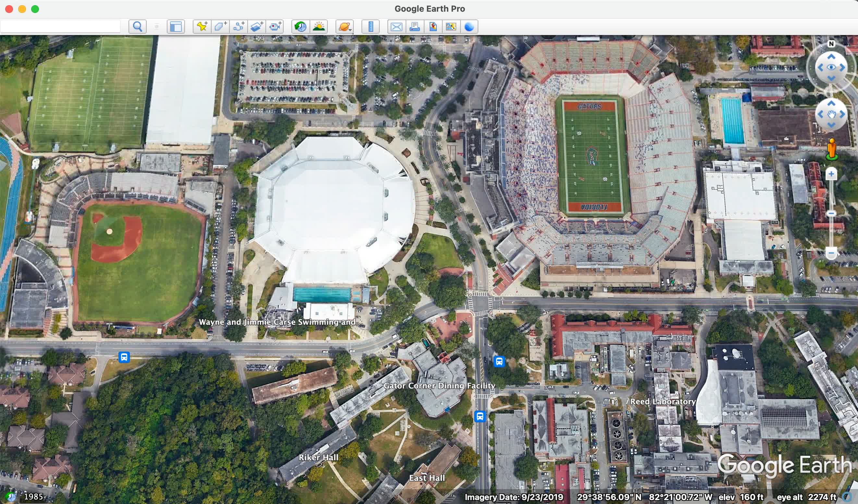Image resolution: width=858 pixels, height=504 pixels.
Task: Toggle the sidebar panel visibility
Action: pos(176,27)
